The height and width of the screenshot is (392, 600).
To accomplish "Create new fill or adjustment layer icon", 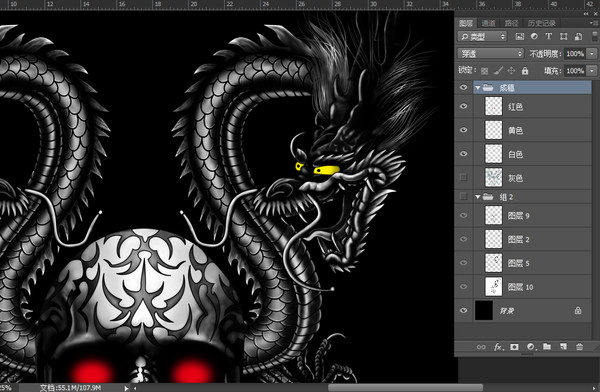I will point(531,347).
